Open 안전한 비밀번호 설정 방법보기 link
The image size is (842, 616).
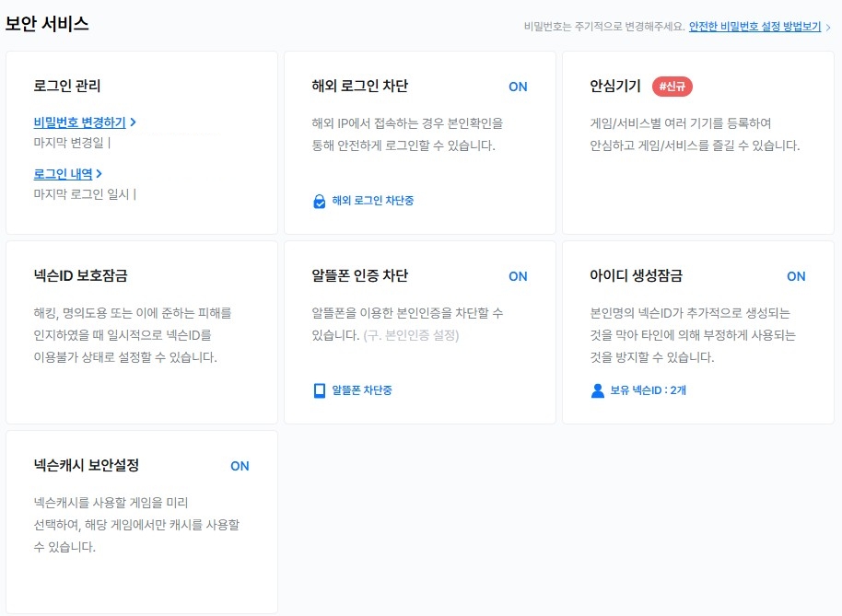(755, 27)
